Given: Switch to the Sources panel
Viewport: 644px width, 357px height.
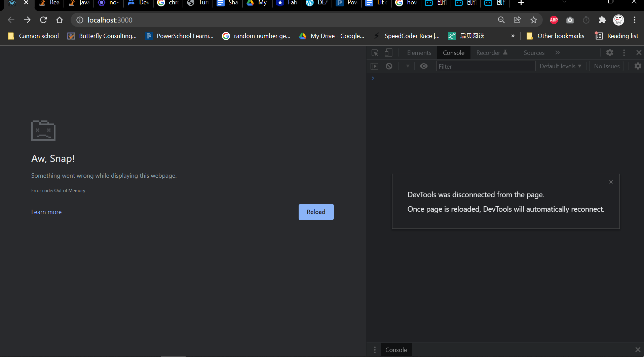Looking at the screenshot, I should click(x=533, y=52).
